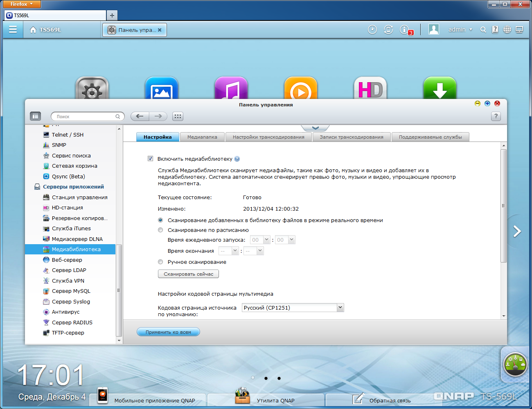
Task: Open the QTS main menu hamburger icon
Action: pyautogui.click(x=13, y=29)
